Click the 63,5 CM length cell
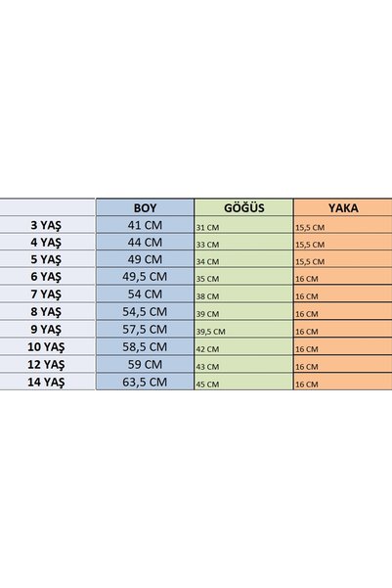Image resolution: width=392 pixels, height=588 pixels. (x=145, y=383)
